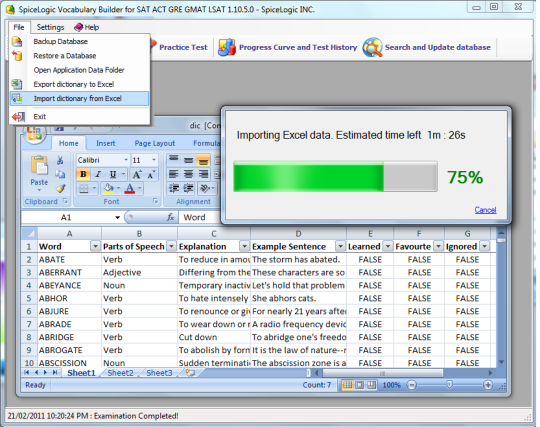Select the Sheet2 worksheet tab
Image resolution: width=540 pixels, height=427 pixels.
pyautogui.click(x=120, y=373)
